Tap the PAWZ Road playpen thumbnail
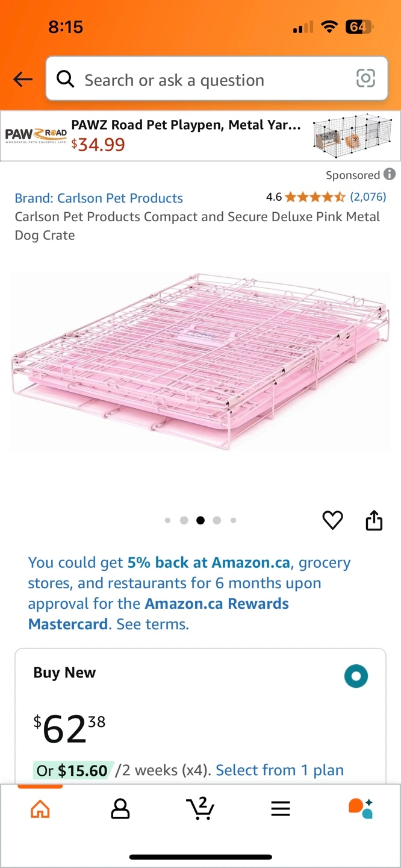Screen dimensions: 401x868 pyautogui.click(x=352, y=136)
